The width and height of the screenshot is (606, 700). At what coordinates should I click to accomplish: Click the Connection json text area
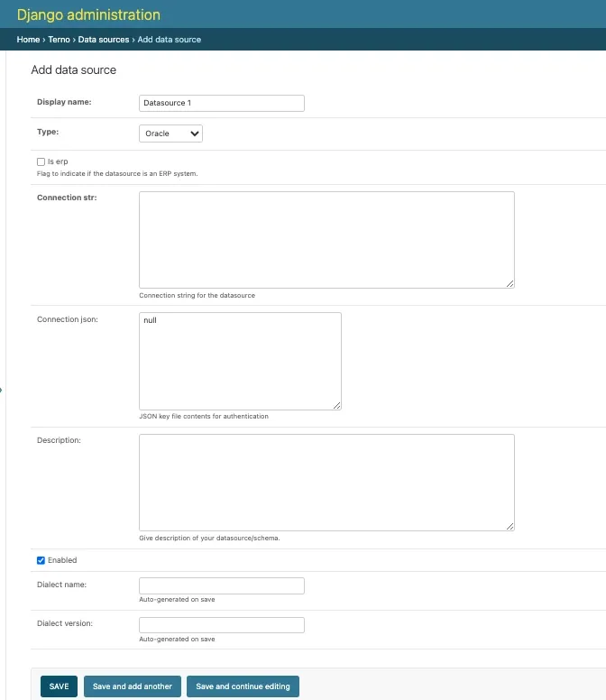tap(240, 361)
